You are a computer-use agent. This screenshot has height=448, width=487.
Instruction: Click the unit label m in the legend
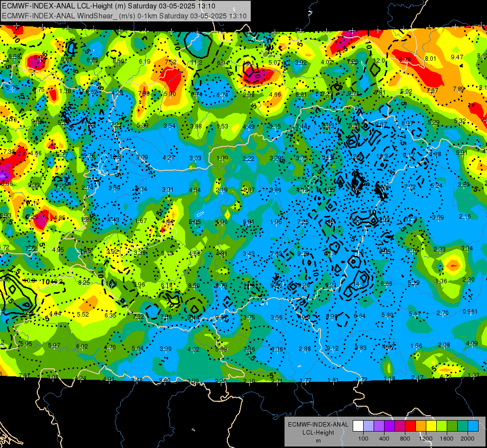[318, 441]
